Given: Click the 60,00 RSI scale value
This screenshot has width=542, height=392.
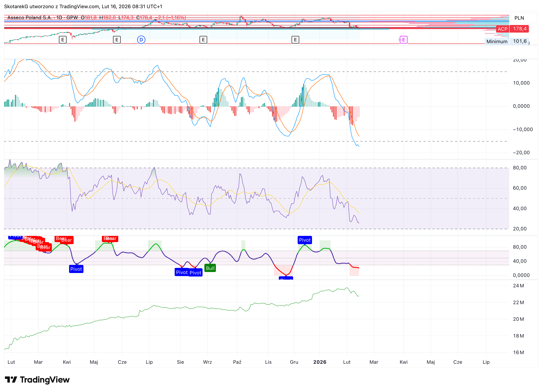Looking at the screenshot, I should (519, 188).
